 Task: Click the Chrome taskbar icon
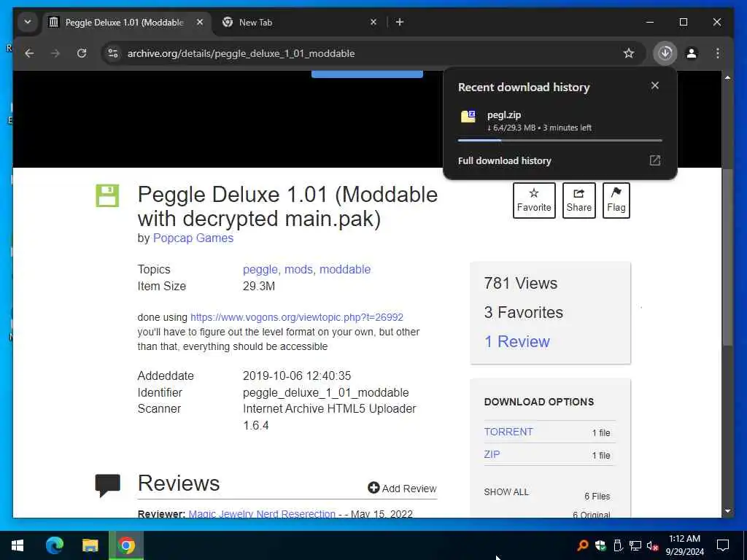tap(126, 545)
